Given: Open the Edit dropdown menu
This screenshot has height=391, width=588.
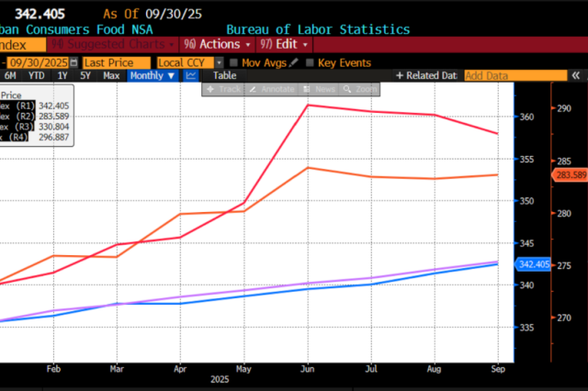Looking at the screenshot, I should coord(281,44).
